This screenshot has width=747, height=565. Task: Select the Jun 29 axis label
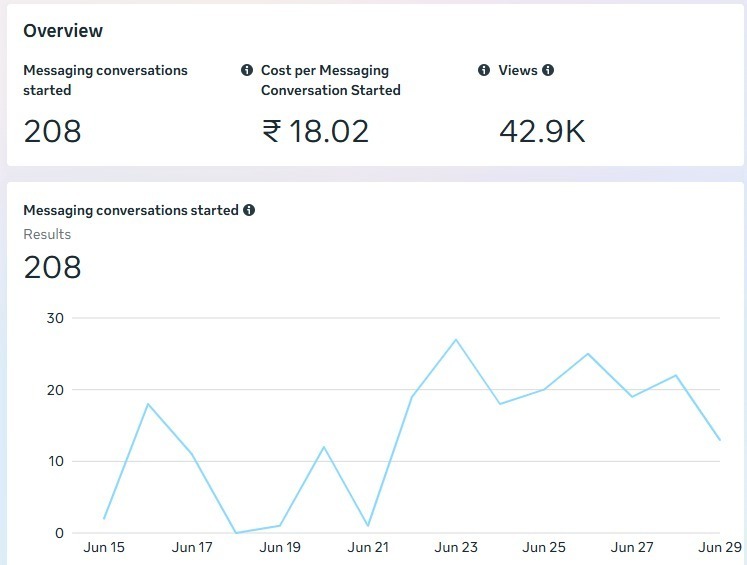point(720,547)
